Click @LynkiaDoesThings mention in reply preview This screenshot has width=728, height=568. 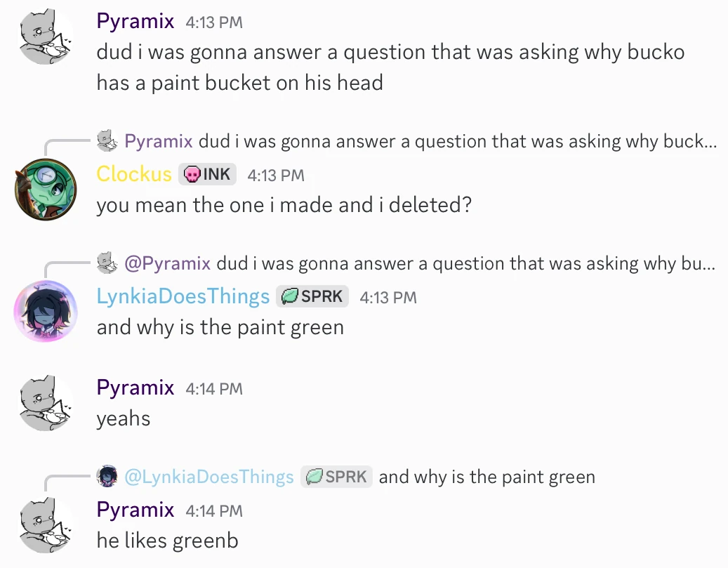click(209, 477)
